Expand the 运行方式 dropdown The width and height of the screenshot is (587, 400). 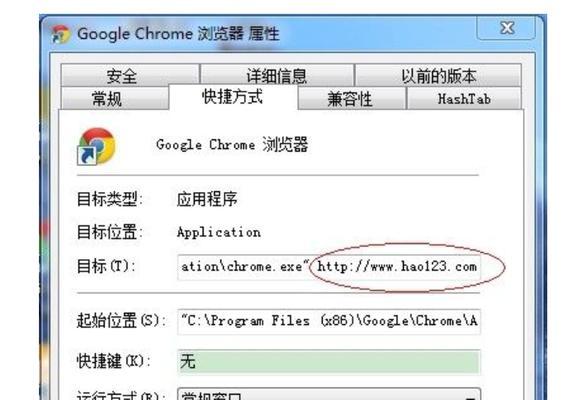tap(329, 394)
